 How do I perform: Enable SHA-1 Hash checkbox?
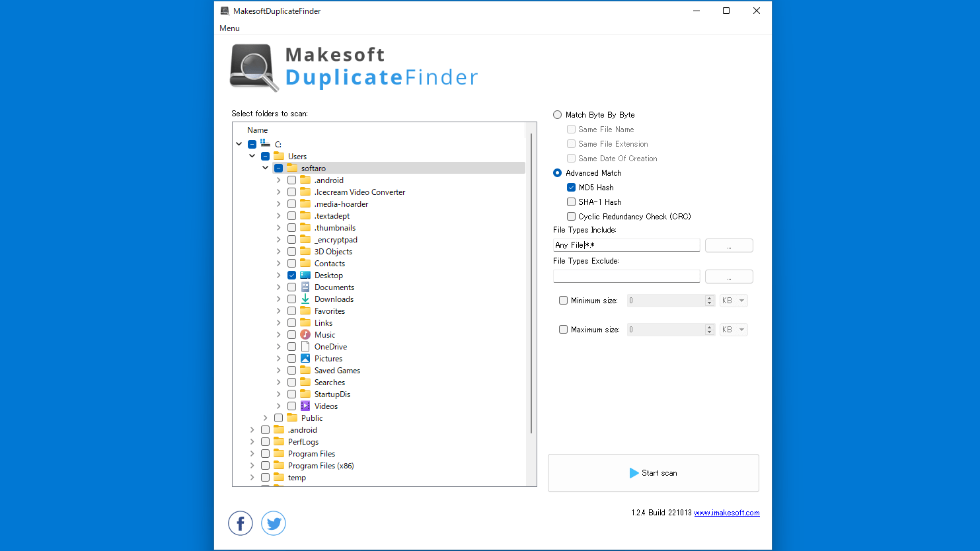point(571,202)
